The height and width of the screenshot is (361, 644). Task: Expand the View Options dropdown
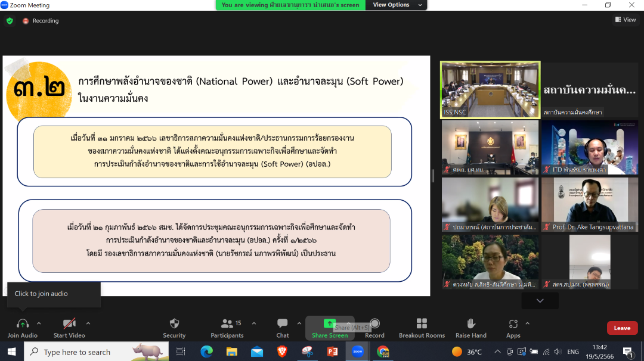396,5
